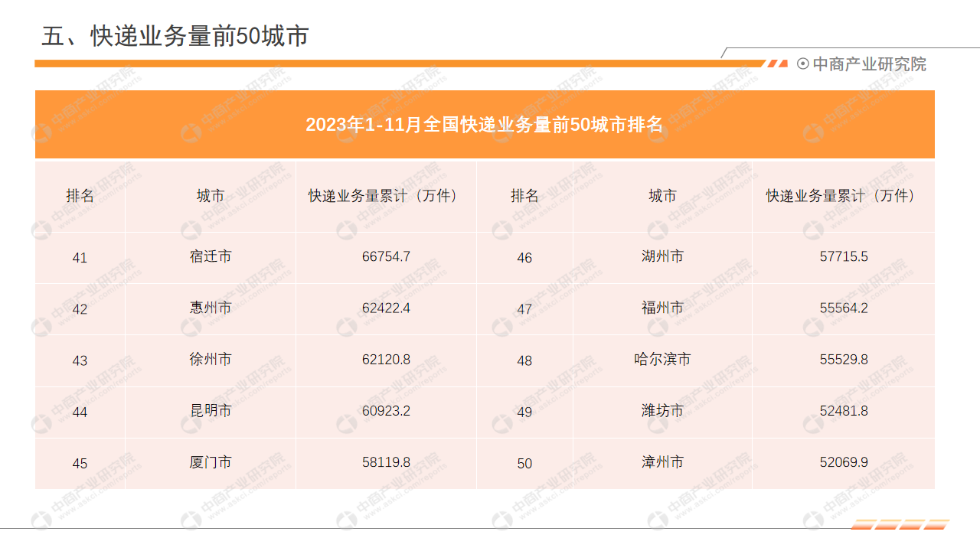Click rank cell 50

tap(524, 464)
